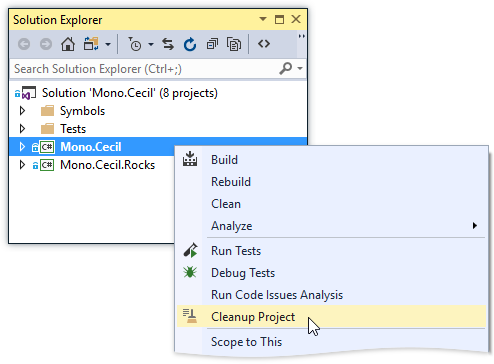Select the Mono.Cecil project label
This screenshot has height=364, width=494.
coord(91,147)
